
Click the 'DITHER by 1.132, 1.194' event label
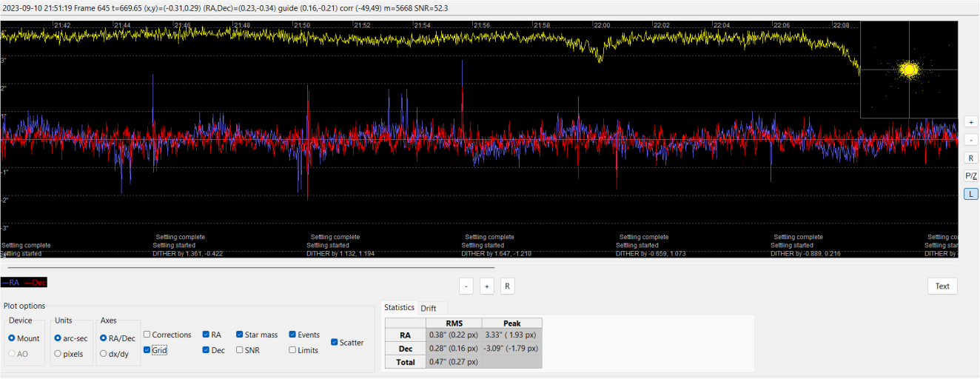[340, 253]
